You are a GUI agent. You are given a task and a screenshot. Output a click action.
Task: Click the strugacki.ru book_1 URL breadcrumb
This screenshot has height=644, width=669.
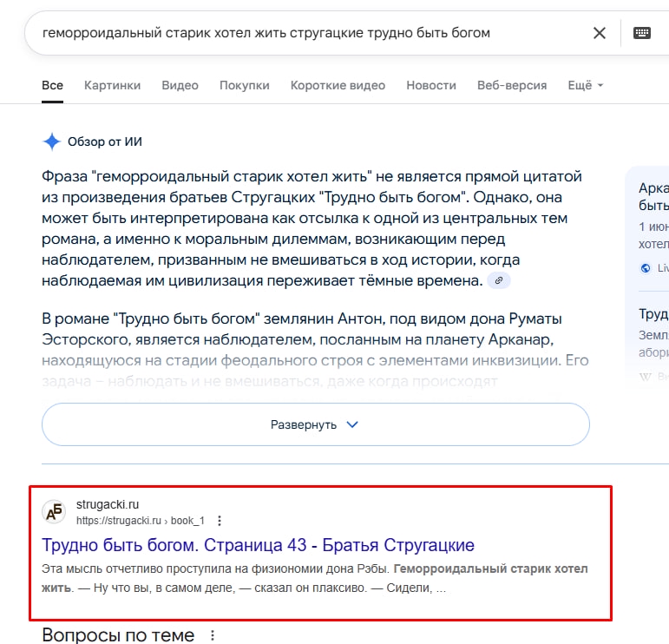click(x=140, y=521)
